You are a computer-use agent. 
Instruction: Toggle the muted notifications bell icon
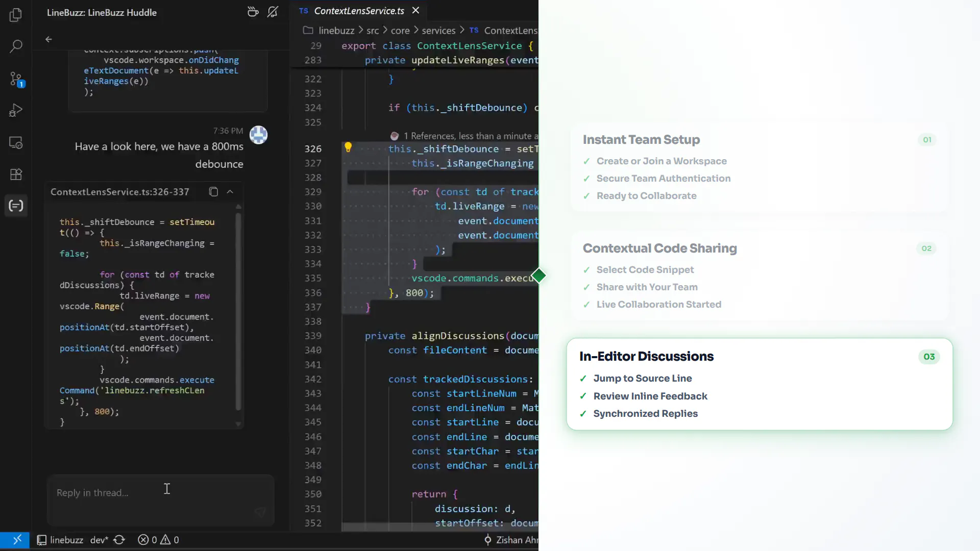click(x=273, y=12)
